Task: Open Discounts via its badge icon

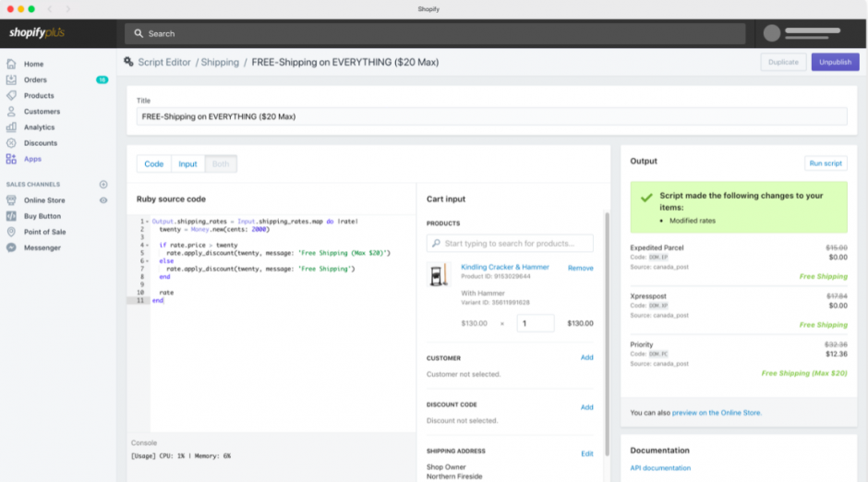Action: pyautogui.click(x=11, y=143)
